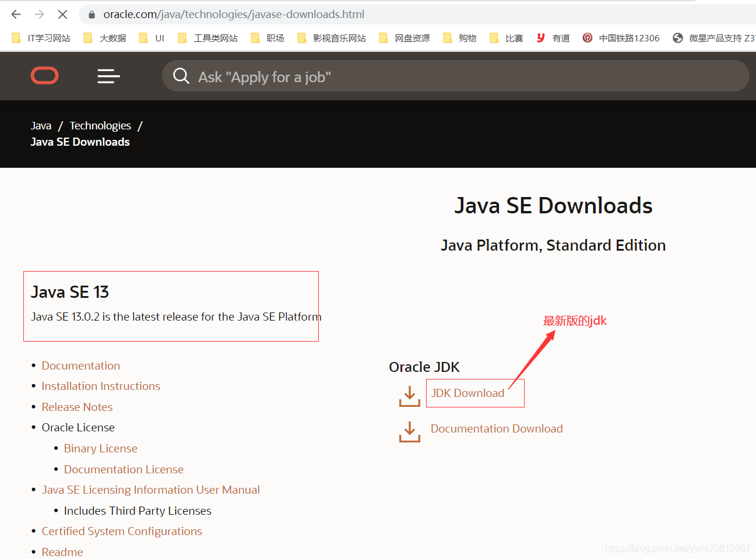Open the Readme link
The height and width of the screenshot is (559, 756).
point(62,552)
